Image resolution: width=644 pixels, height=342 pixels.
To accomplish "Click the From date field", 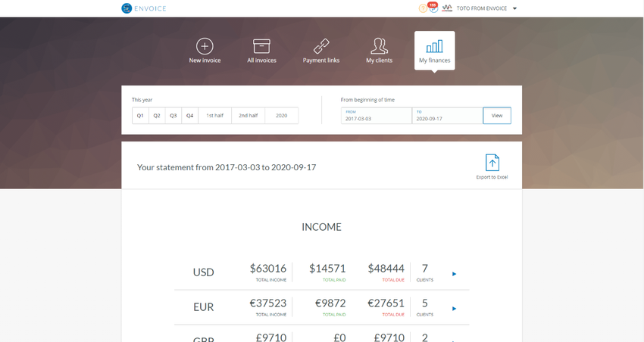I will point(376,116).
